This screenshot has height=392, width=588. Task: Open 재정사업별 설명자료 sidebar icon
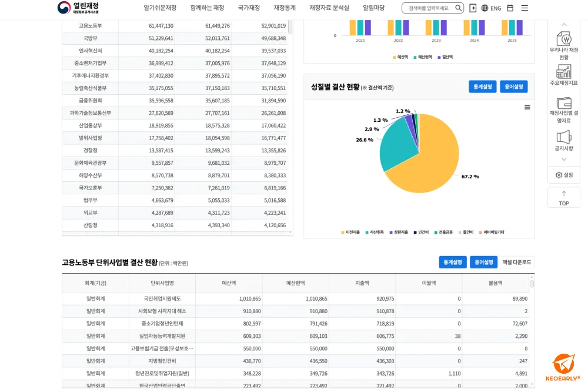coord(564,110)
